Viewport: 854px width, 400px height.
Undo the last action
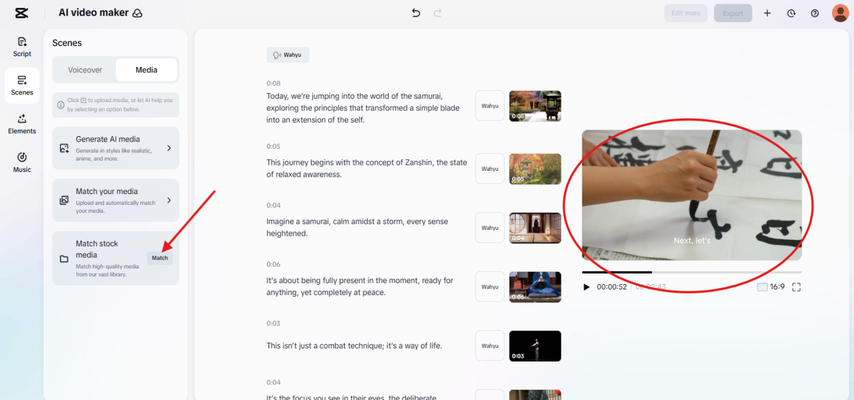coord(416,13)
